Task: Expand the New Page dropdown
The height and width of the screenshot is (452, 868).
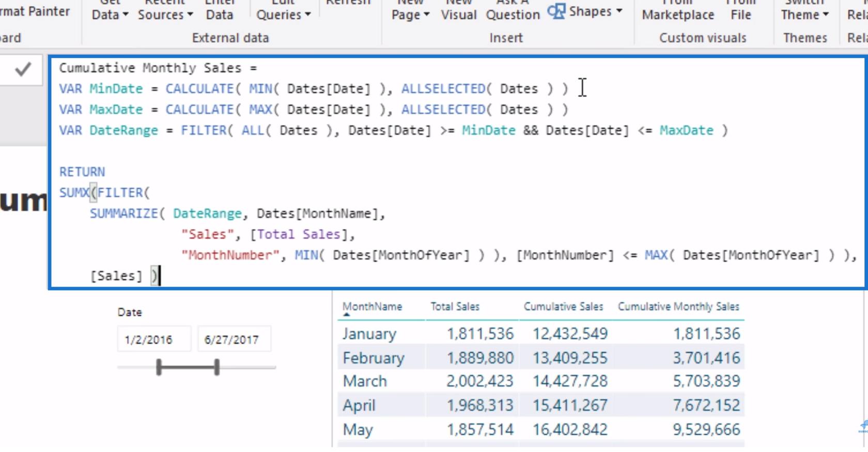Action: 410,10
